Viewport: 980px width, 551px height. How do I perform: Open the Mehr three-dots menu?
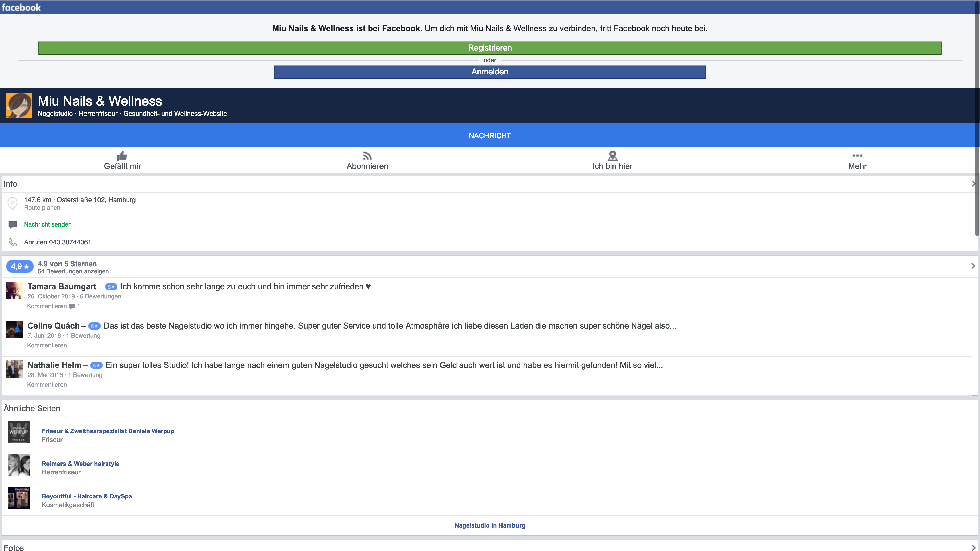click(x=857, y=156)
